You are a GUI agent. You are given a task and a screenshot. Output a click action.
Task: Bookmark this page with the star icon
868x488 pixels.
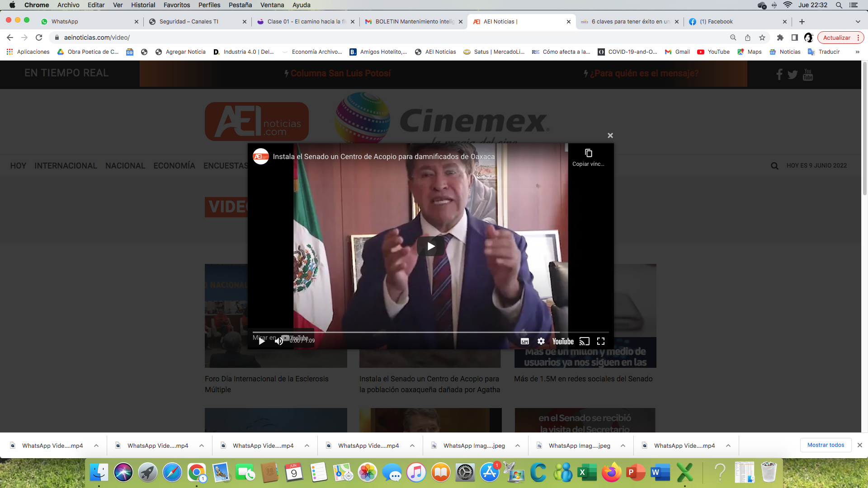coord(762,38)
